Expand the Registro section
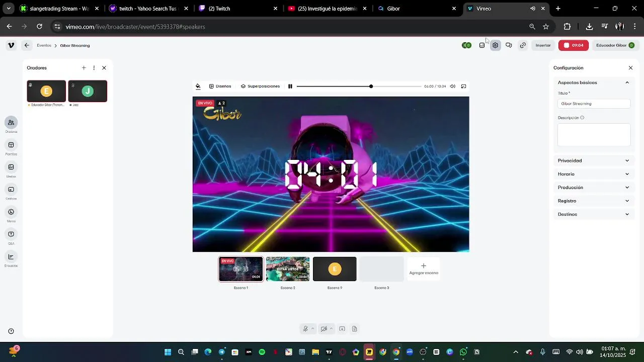Image resolution: width=644 pixels, height=362 pixels. pyautogui.click(x=594, y=201)
